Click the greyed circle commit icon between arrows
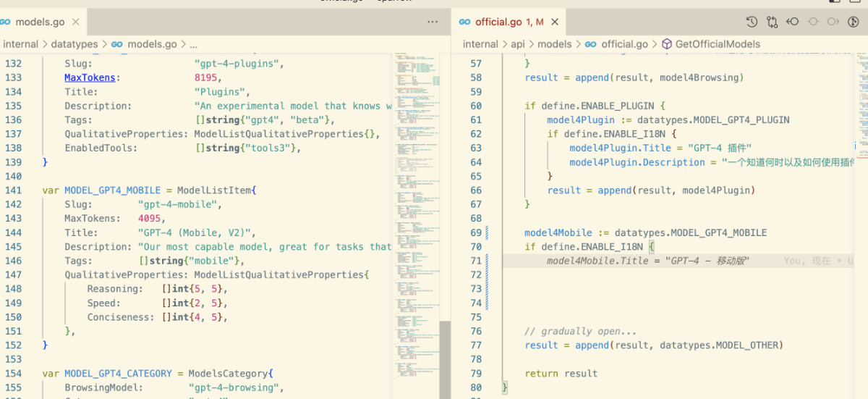 coord(812,22)
